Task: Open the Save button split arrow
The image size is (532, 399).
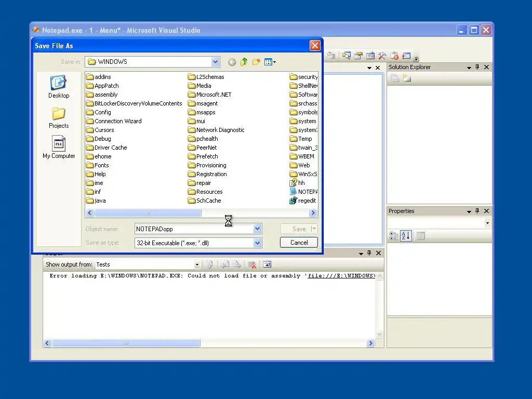Action: pos(314,229)
